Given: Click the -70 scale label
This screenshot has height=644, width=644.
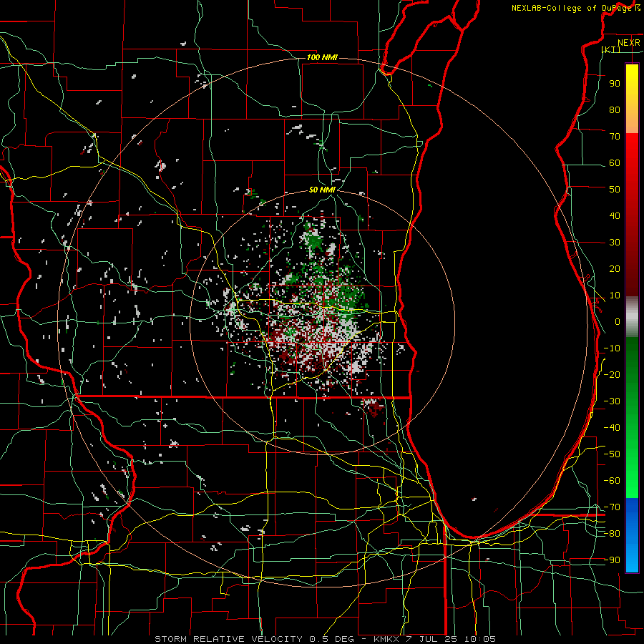Looking at the screenshot, I should tap(612, 507).
